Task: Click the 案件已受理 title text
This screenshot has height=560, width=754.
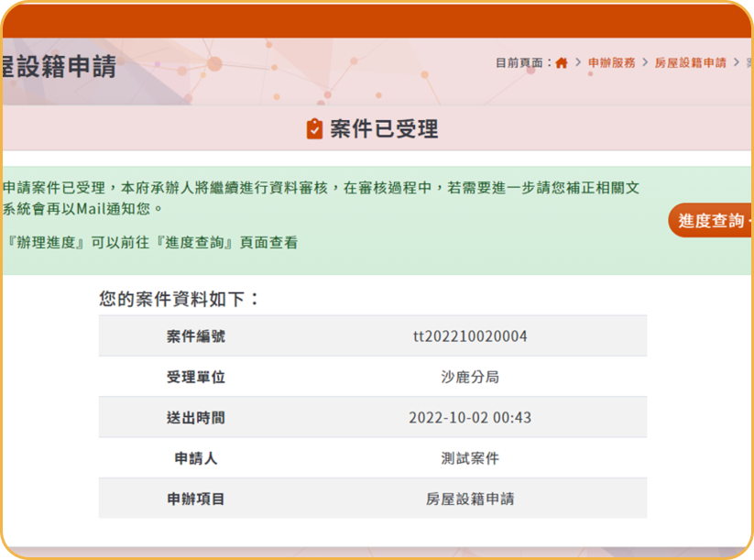Action: tap(384, 129)
